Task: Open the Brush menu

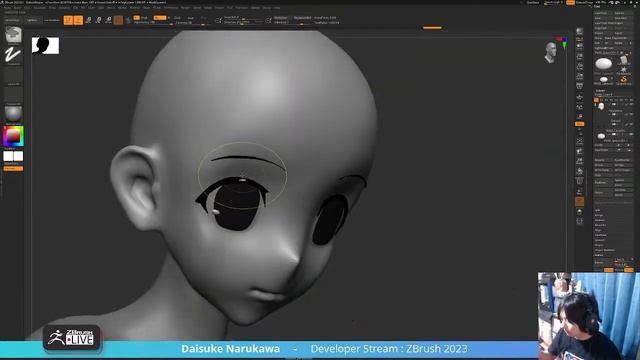Action: (x=18, y=8)
